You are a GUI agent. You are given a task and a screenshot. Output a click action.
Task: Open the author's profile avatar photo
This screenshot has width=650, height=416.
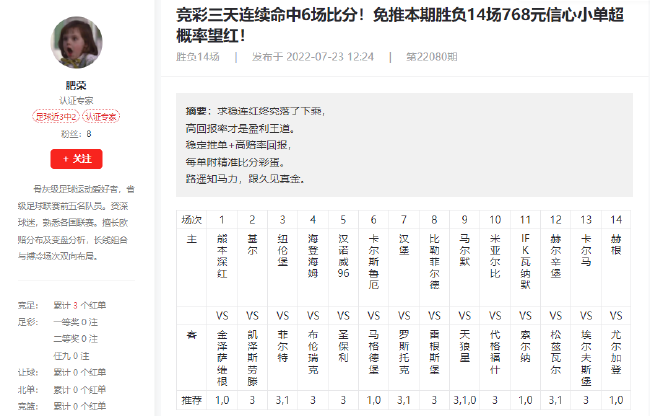76,42
